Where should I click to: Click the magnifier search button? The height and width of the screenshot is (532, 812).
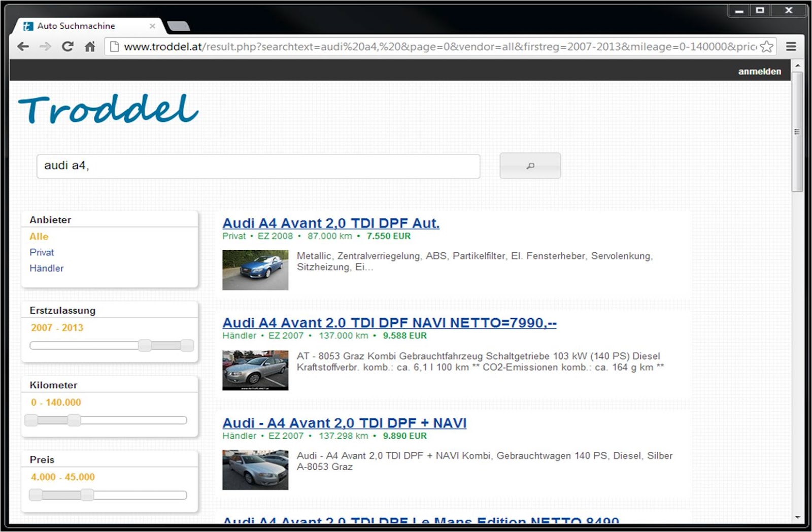point(530,166)
